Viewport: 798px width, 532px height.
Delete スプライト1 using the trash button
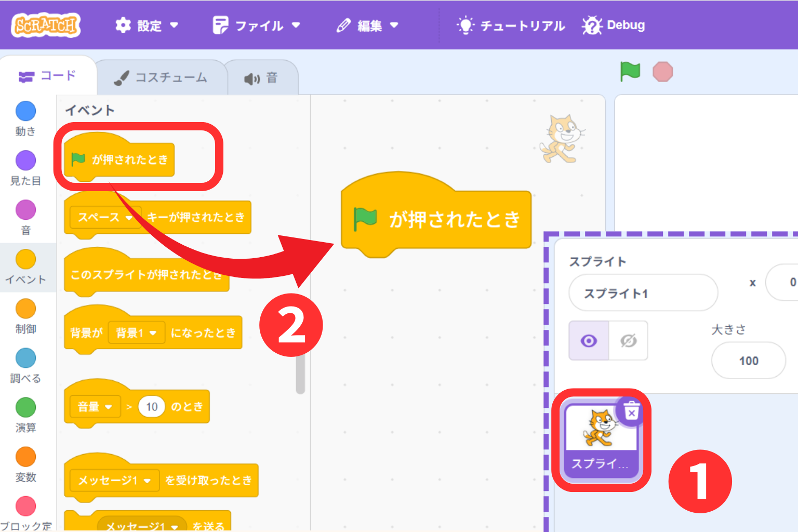(631, 412)
